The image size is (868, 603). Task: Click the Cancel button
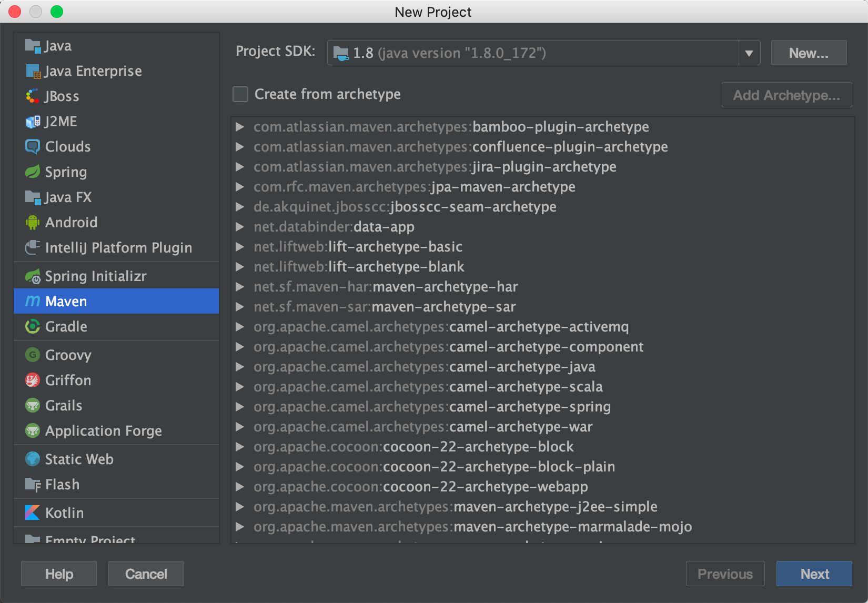pyautogui.click(x=146, y=574)
